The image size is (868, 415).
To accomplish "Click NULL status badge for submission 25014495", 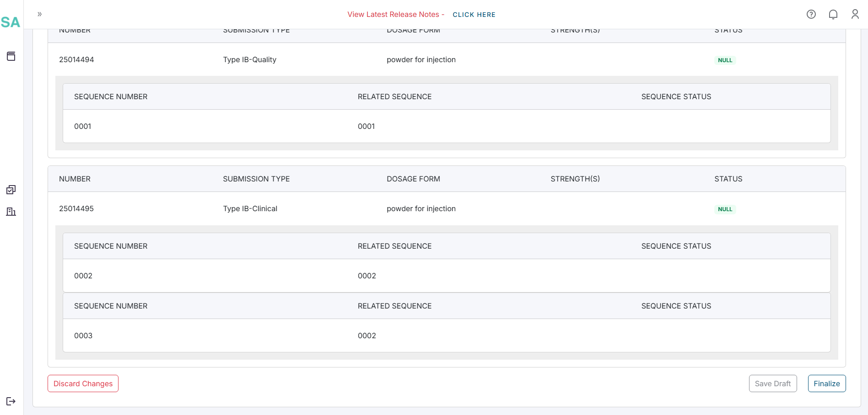I will pos(725,209).
